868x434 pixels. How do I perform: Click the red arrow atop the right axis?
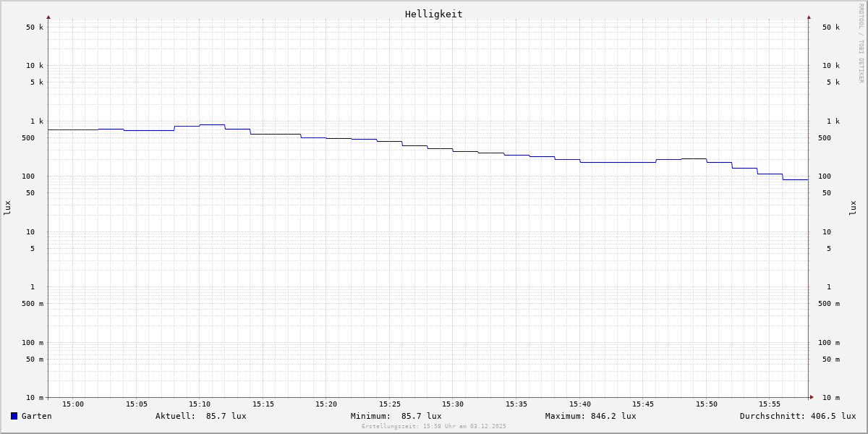click(x=809, y=17)
